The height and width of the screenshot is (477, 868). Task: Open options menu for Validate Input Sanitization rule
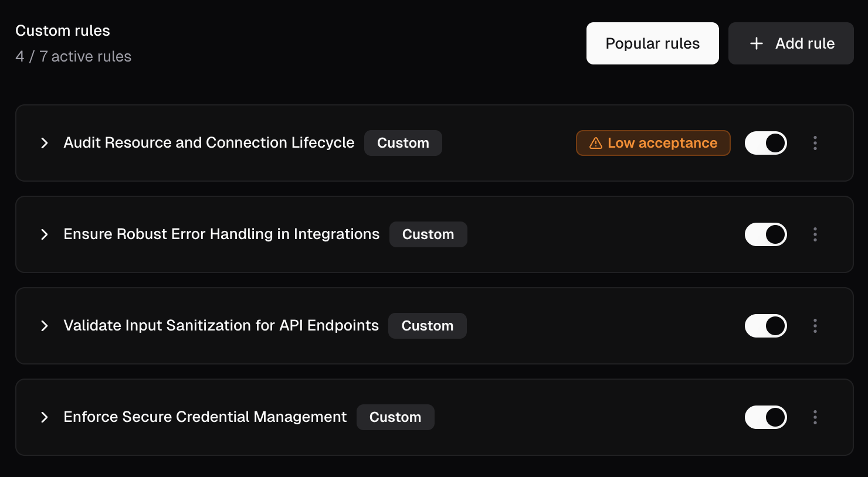(815, 325)
